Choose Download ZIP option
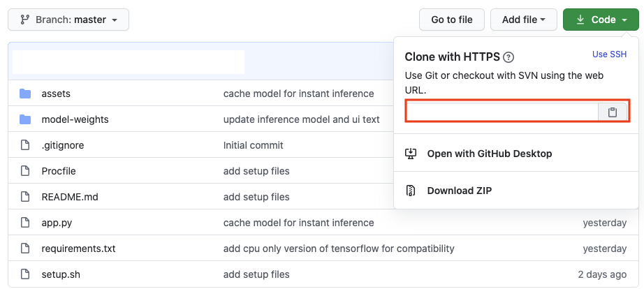Screen dimensions: 644x289 [460, 191]
